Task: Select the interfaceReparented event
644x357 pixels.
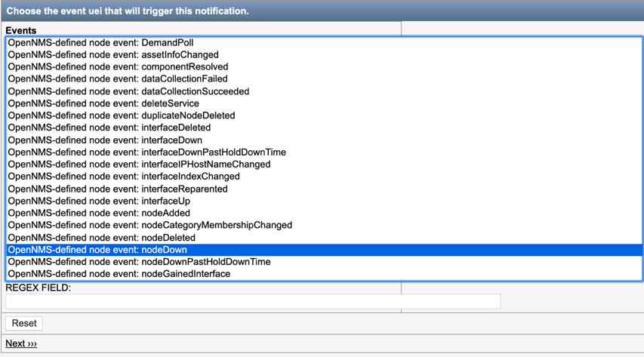Action: 325,189
